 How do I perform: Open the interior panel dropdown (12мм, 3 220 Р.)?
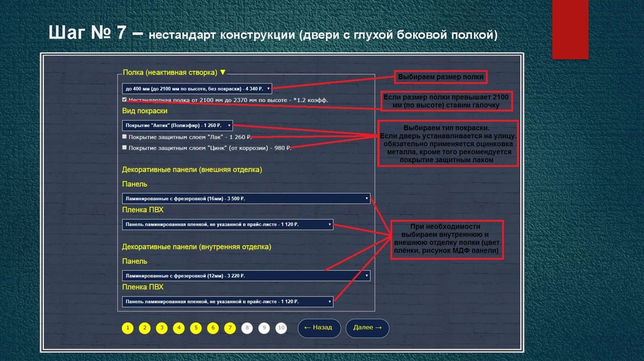point(246,275)
